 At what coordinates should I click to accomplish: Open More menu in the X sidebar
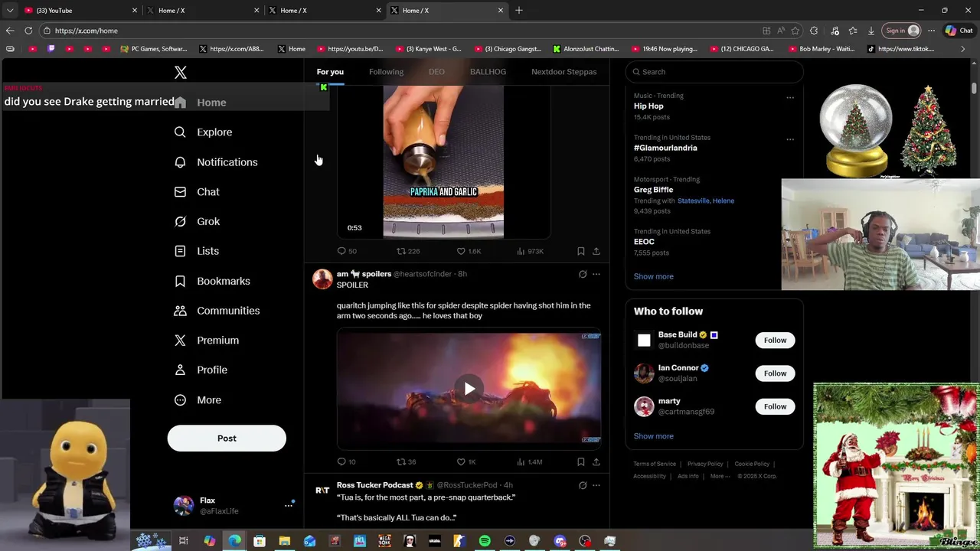(x=198, y=399)
